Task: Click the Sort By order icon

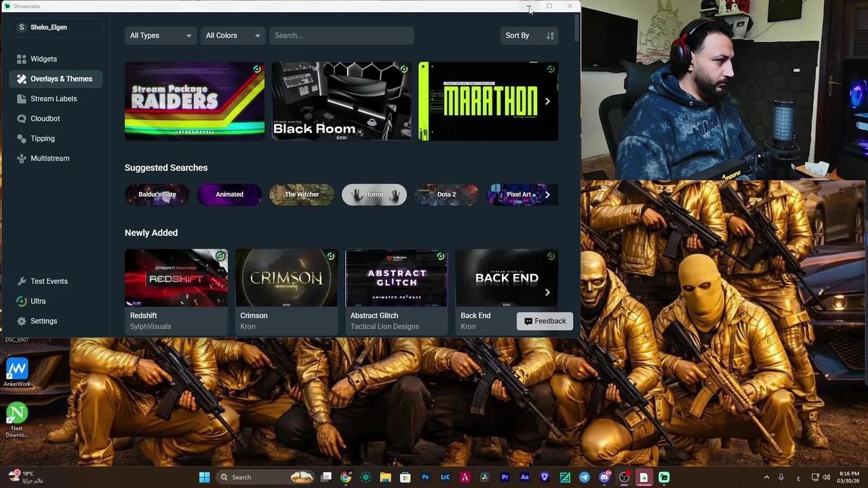Action: point(550,35)
